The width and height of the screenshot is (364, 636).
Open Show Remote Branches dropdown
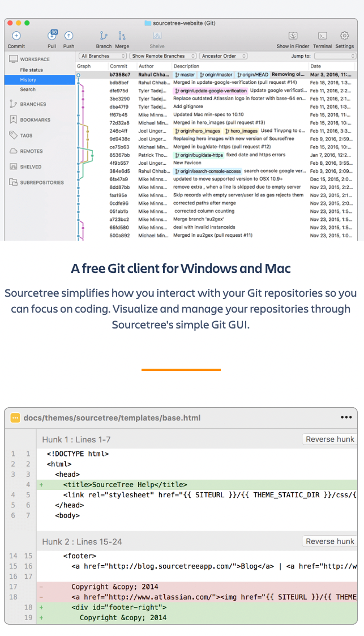pos(163,56)
